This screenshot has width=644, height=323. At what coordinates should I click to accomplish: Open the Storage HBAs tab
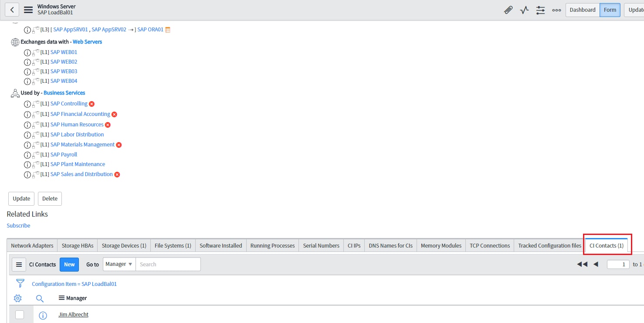[78, 246]
